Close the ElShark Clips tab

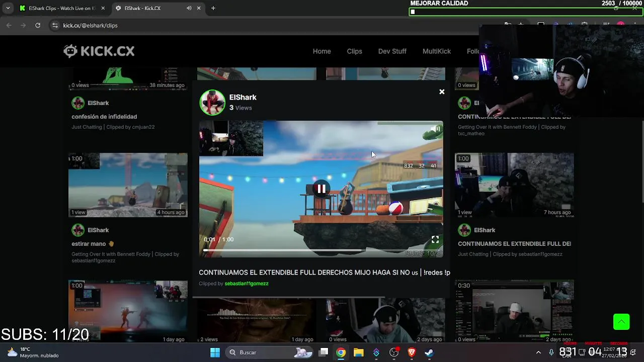click(103, 8)
